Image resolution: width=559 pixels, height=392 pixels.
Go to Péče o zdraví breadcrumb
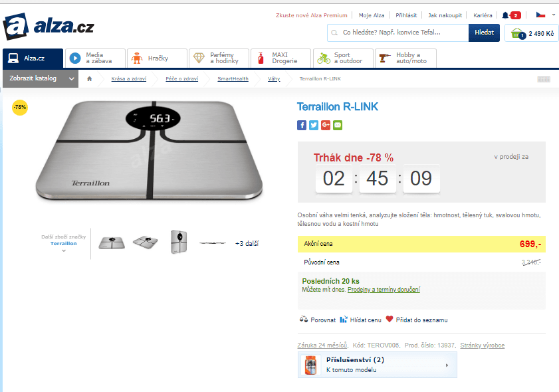click(182, 79)
